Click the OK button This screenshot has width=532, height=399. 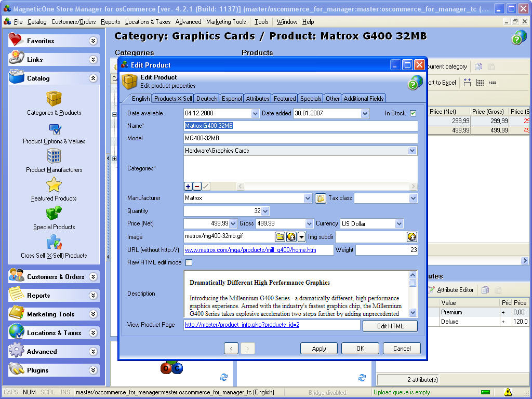tap(361, 349)
